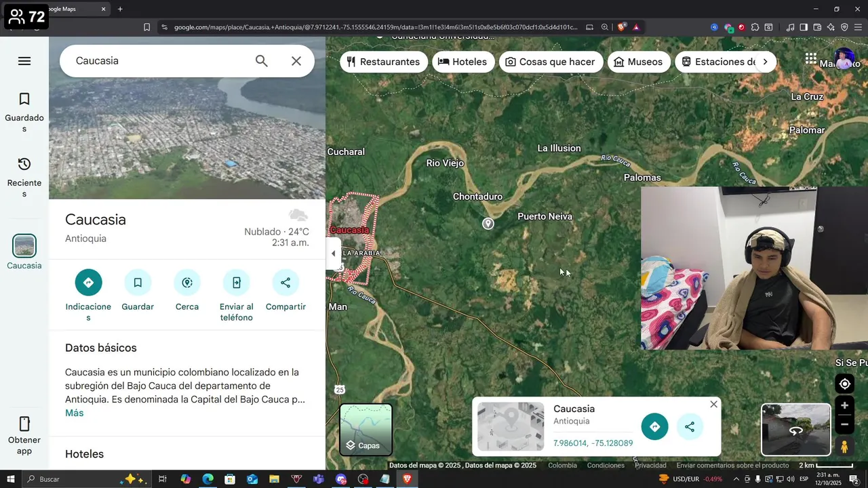The image size is (868, 488).
Task: Click the Brave Shields icon
Action: [621, 27]
